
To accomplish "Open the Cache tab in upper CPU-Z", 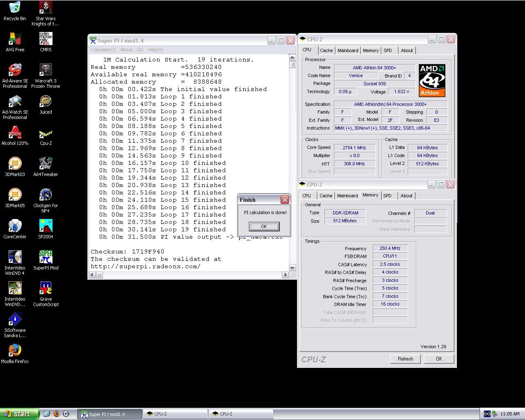I will (x=326, y=50).
